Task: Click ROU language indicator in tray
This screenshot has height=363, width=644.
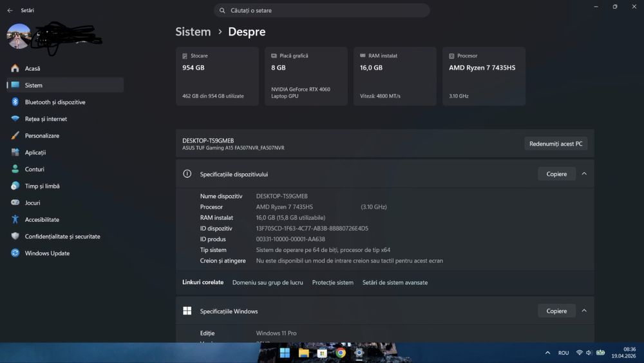Action: click(x=563, y=353)
